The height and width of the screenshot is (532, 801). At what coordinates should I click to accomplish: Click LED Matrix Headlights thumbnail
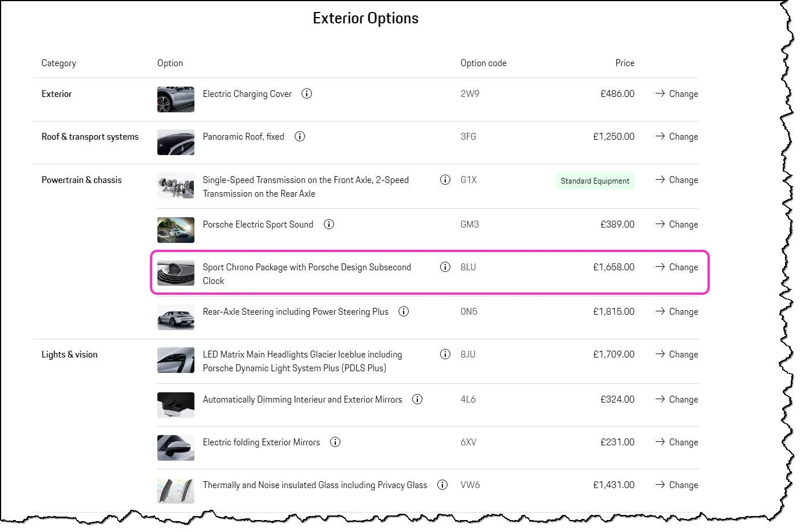coord(176,360)
